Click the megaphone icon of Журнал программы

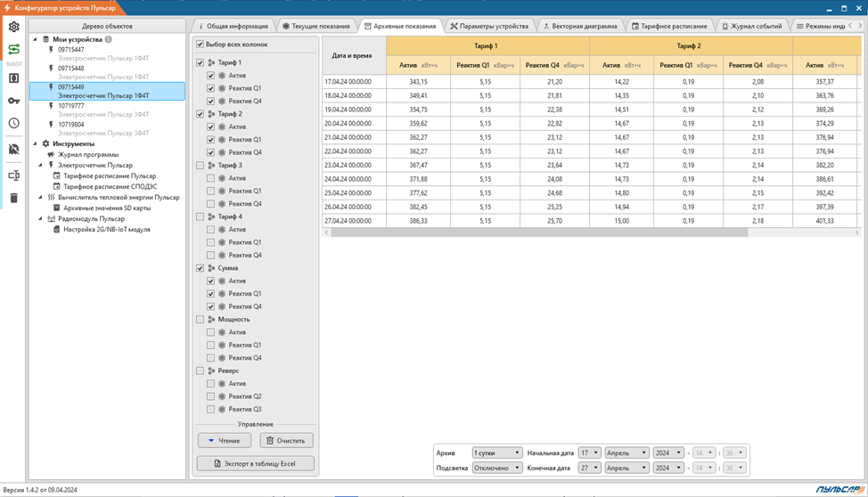click(51, 155)
